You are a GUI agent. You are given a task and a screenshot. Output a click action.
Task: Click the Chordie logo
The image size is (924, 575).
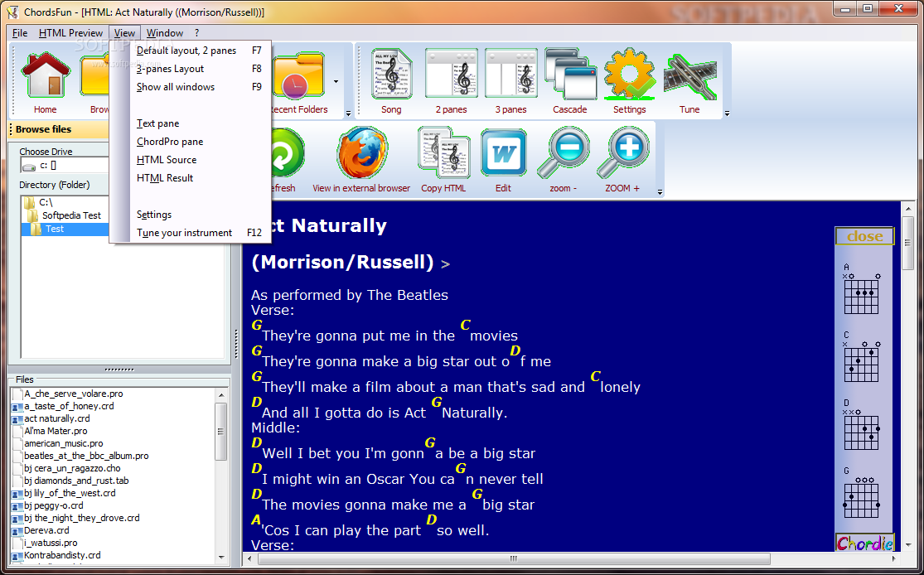pyautogui.click(x=865, y=543)
